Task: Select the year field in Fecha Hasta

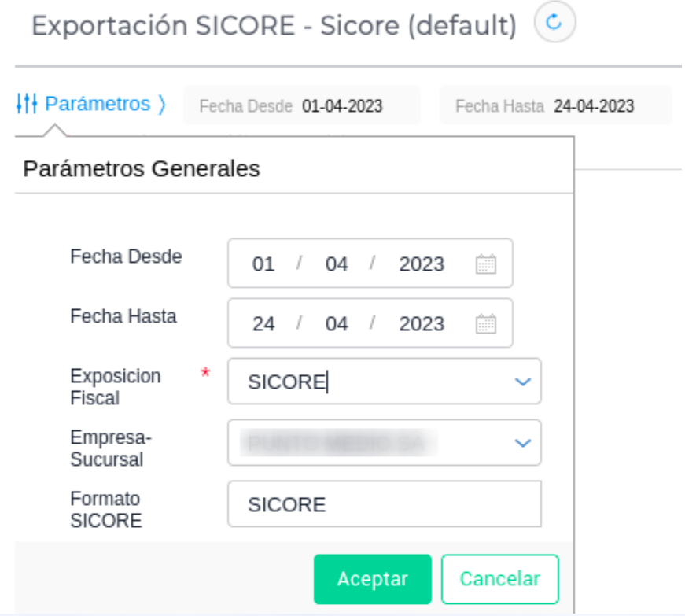Action: coord(422,324)
